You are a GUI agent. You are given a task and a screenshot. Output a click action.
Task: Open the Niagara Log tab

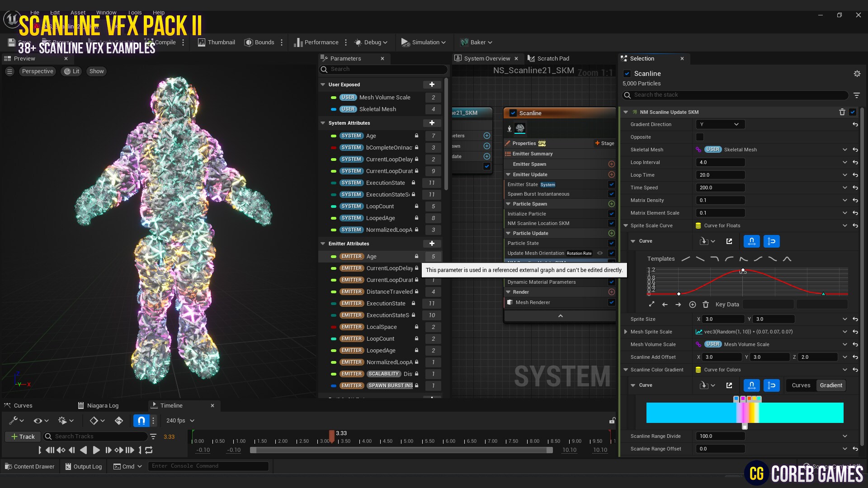pos(98,405)
